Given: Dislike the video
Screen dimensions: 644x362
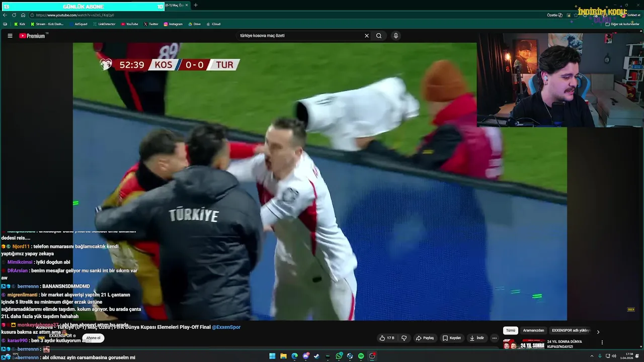Looking at the screenshot, I should pyautogui.click(x=404, y=338).
